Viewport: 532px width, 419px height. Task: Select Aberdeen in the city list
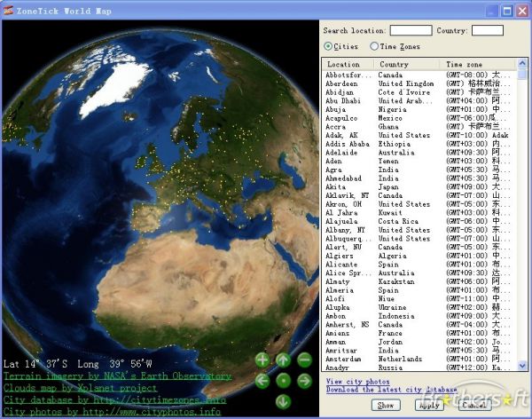[419, 83]
